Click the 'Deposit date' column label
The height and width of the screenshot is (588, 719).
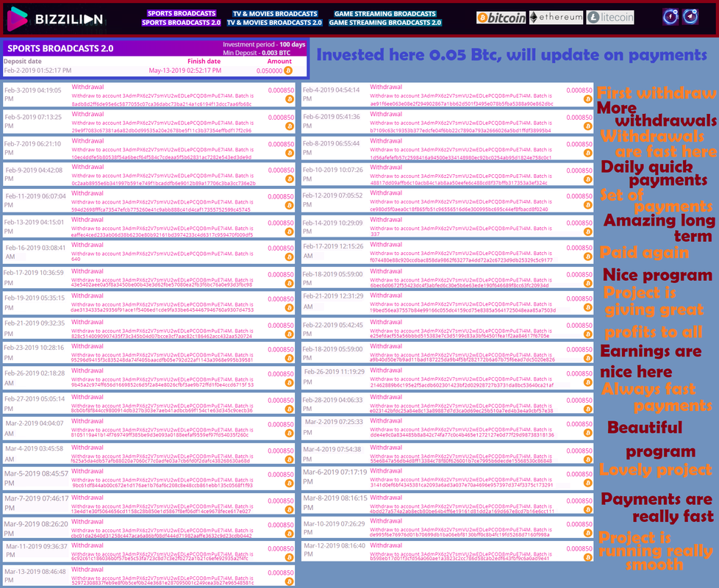(x=23, y=61)
